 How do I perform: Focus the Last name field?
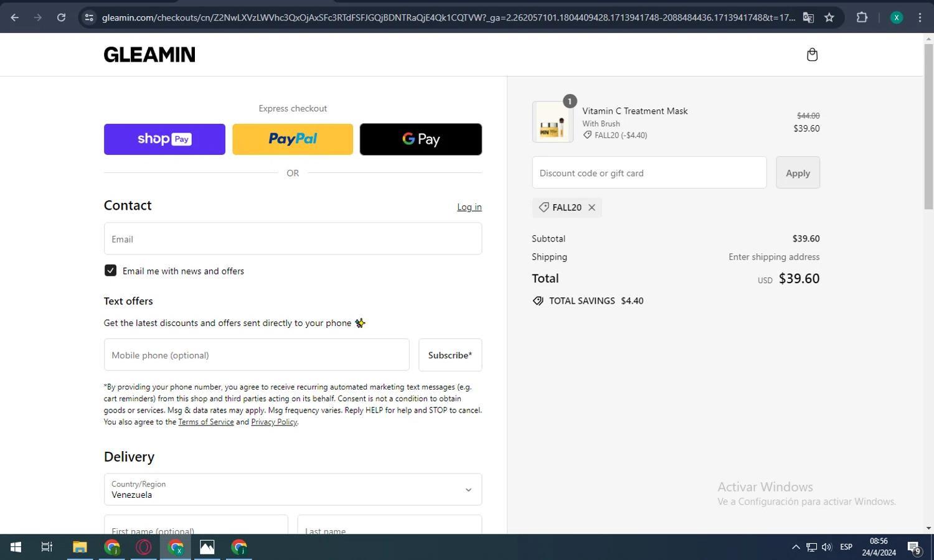(x=390, y=525)
